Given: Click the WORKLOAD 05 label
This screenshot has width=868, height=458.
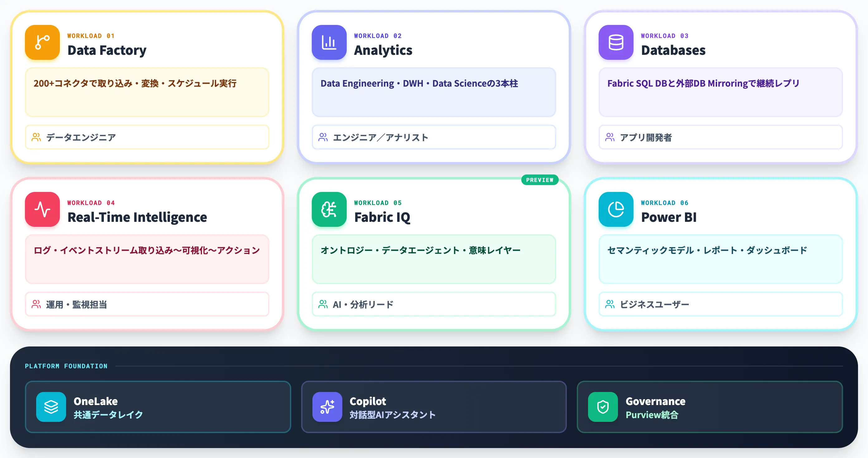Looking at the screenshot, I should [x=378, y=203].
